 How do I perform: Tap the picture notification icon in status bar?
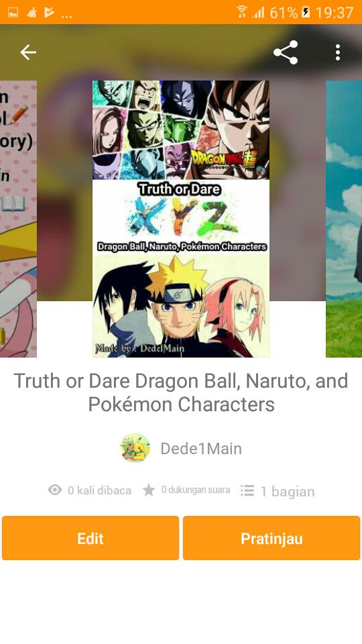click(13, 13)
